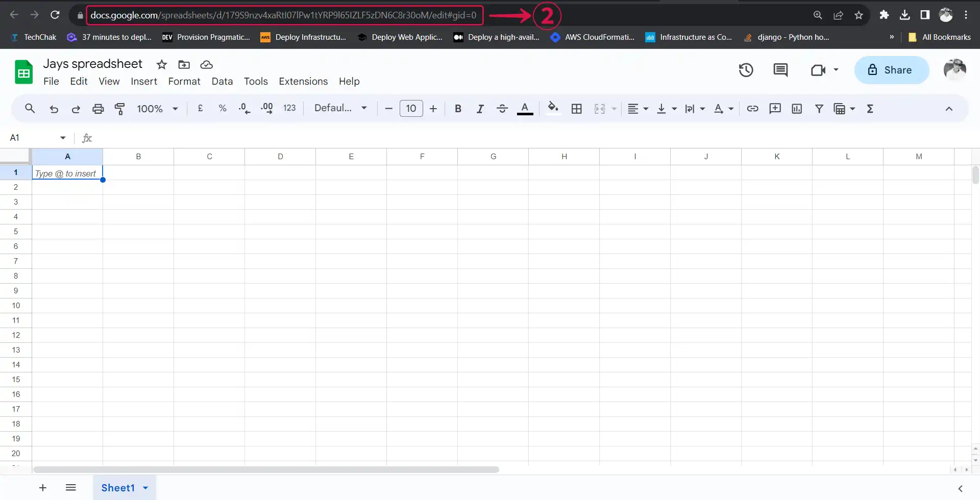Open comments panel icon

[x=780, y=70]
